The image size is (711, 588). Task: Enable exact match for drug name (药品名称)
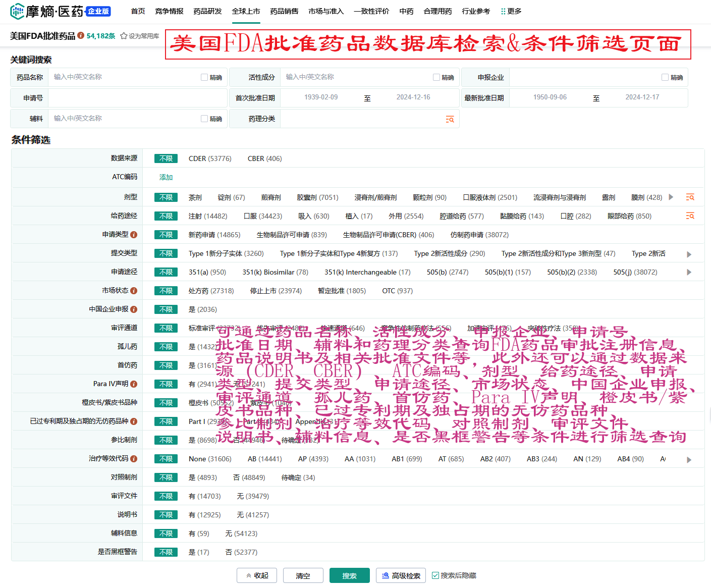click(204, 77)
